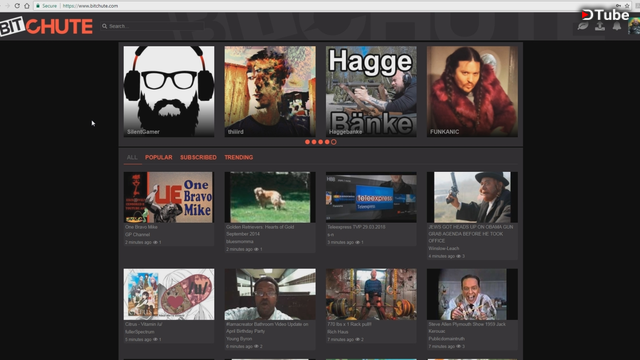
Task: Select the first carousel dot
Action: coord(307,142)
